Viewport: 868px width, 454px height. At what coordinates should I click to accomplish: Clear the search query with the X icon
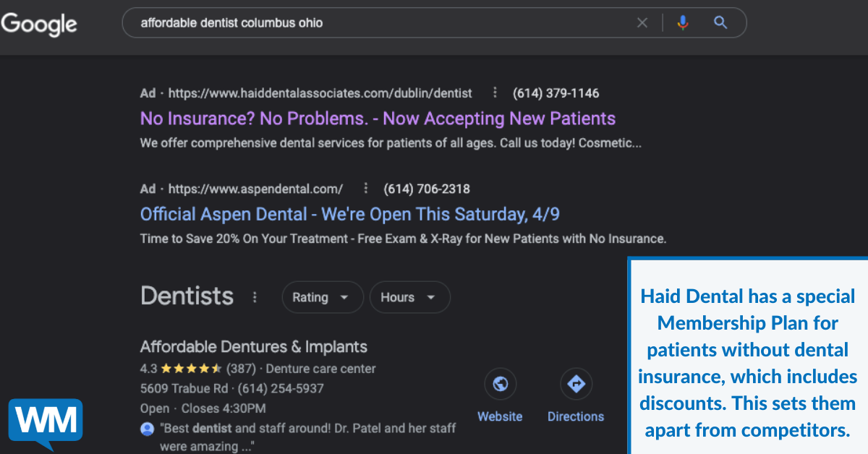coord(642,22)
